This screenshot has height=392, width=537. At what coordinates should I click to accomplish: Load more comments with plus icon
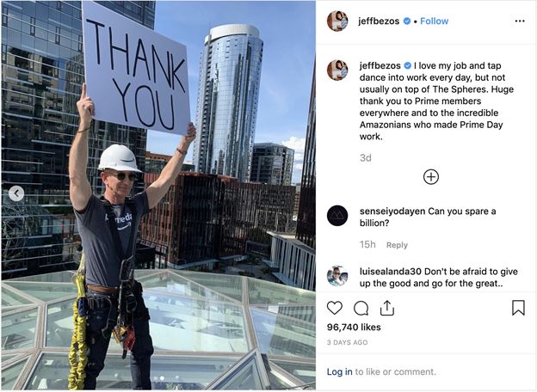(x=431, y=177)
